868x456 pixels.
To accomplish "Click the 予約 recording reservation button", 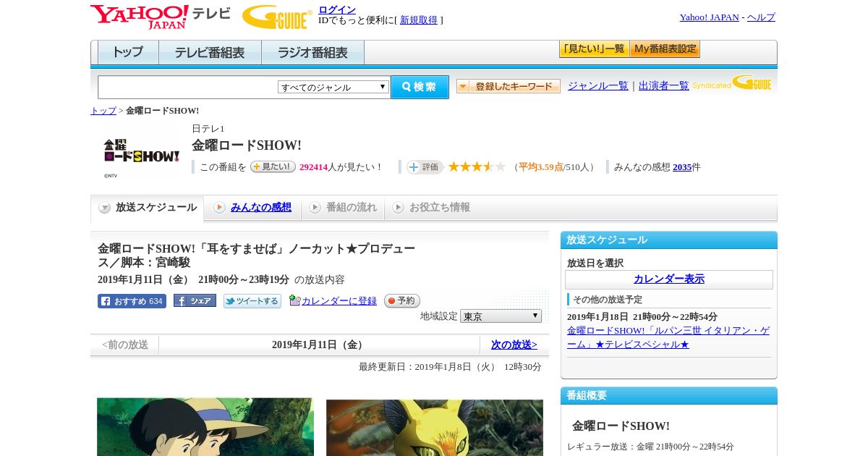I will coord(402,301).
